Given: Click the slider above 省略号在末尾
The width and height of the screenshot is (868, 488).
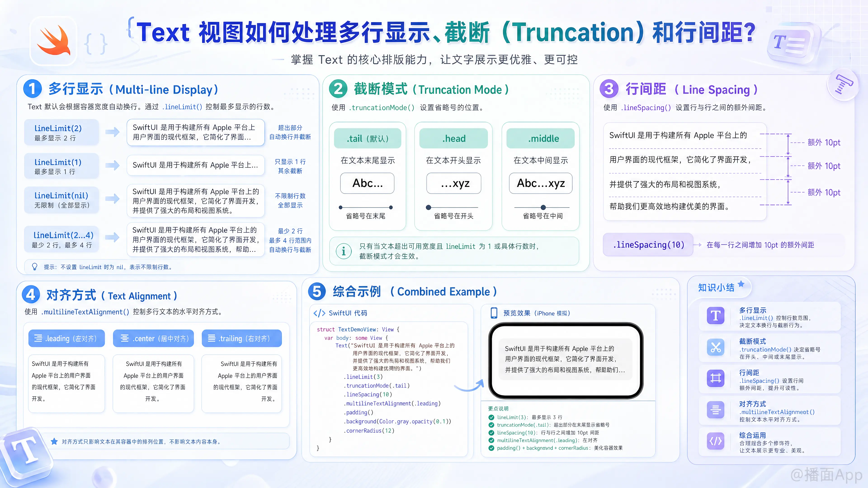Looking at the screenshot, I should click(366, 207).
